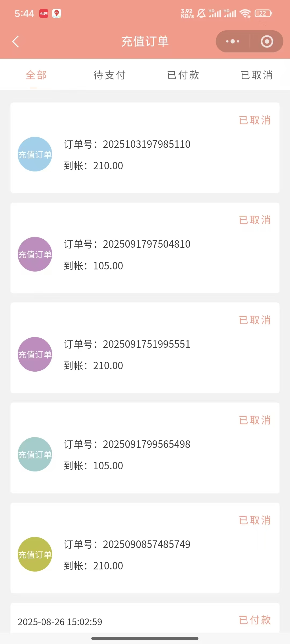Switch to the 已付款 tab
The image size is (290, 644).
[183, 75]
